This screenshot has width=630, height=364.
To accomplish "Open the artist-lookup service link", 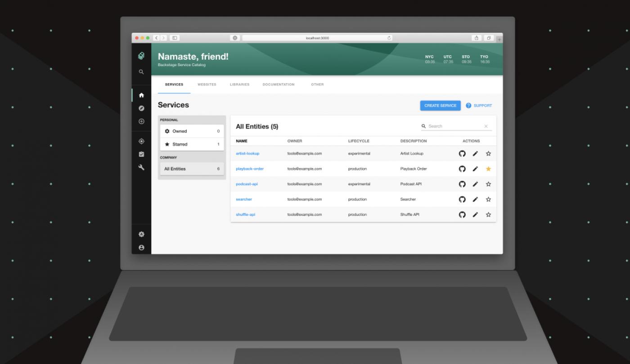I will [247, 154].
